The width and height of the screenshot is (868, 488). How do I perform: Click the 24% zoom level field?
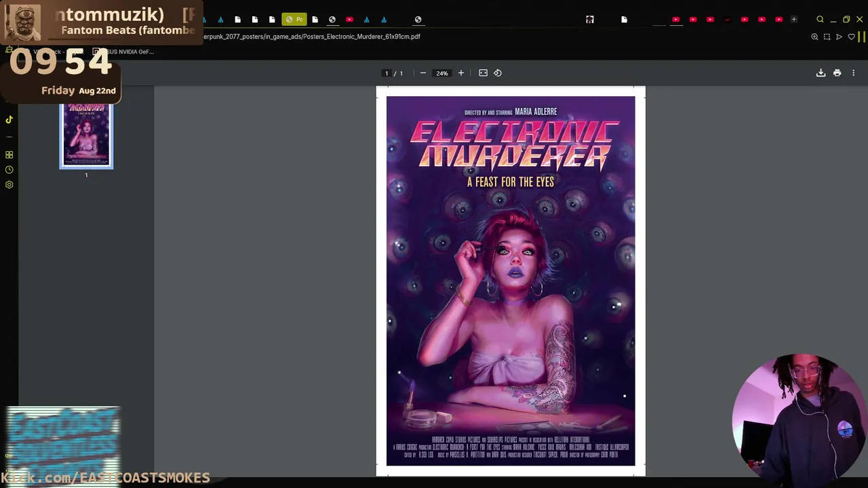pos(442,73)
